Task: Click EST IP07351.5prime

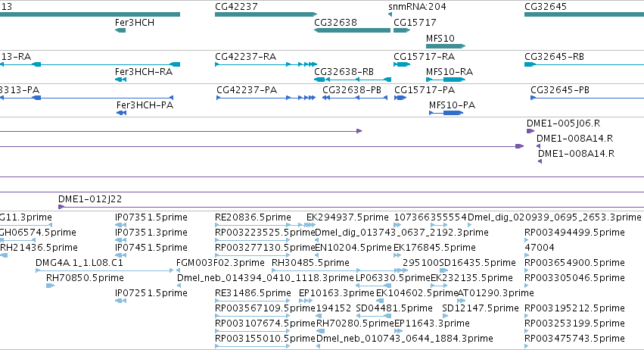Action: coord(151,217)
